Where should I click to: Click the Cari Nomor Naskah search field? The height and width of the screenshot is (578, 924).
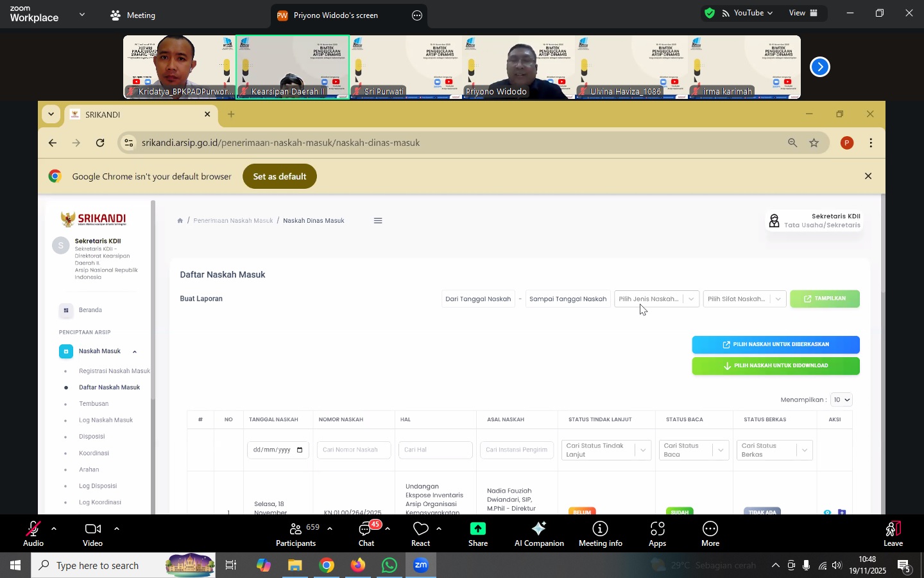[x=354, y=450]
